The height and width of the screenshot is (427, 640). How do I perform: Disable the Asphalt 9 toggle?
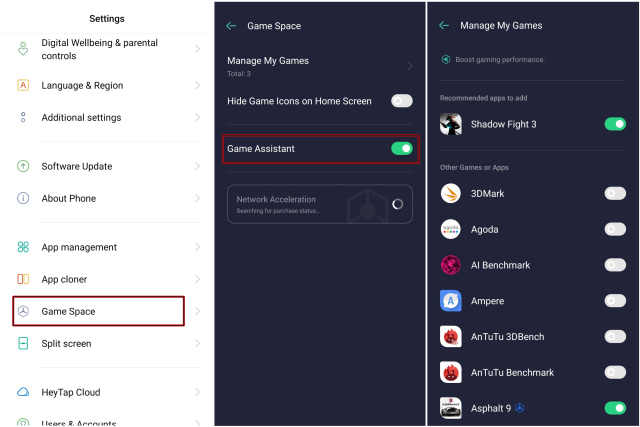pos(615,408)
